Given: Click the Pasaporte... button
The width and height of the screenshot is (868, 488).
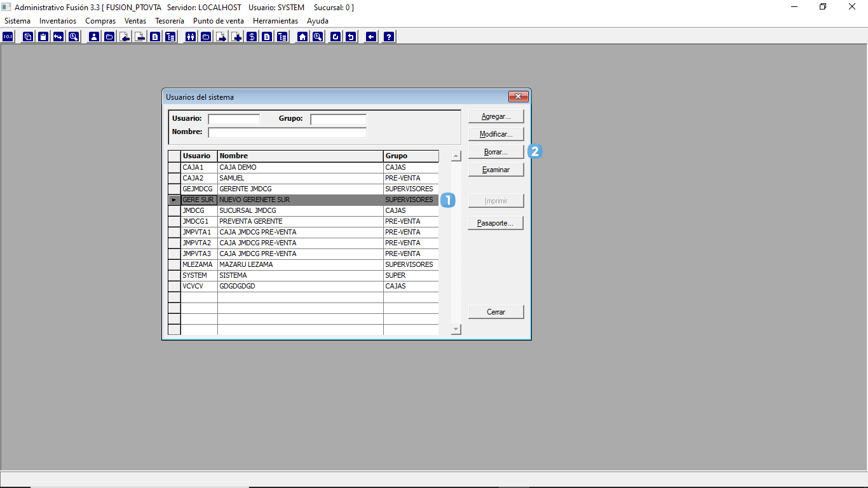Looking at the screenshot, I should pos(496,223).
